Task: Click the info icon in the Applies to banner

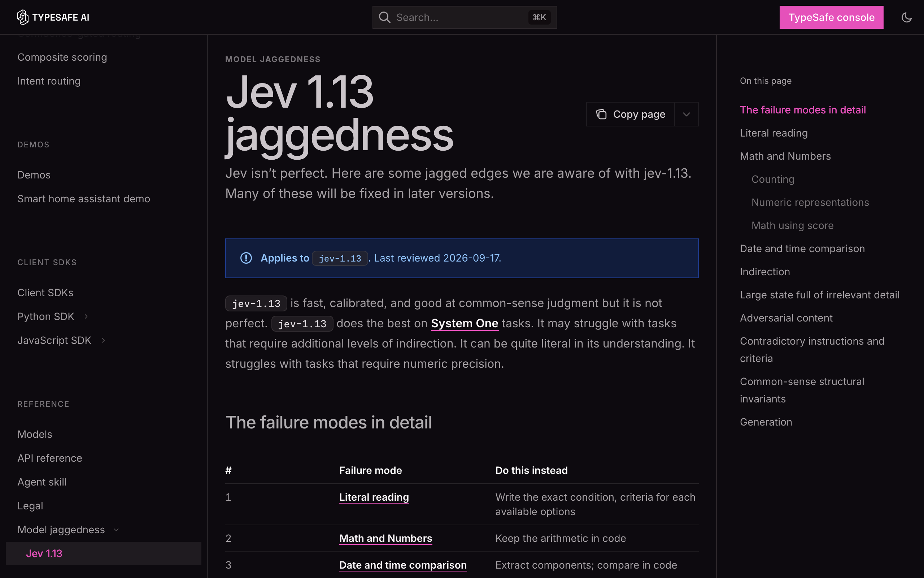Action: tap(246, 258)
